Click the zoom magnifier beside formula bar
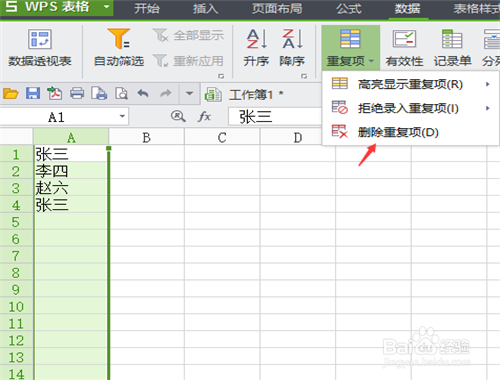Image resolution: width=500 pixels, height=380 pixels. [178, 117]
